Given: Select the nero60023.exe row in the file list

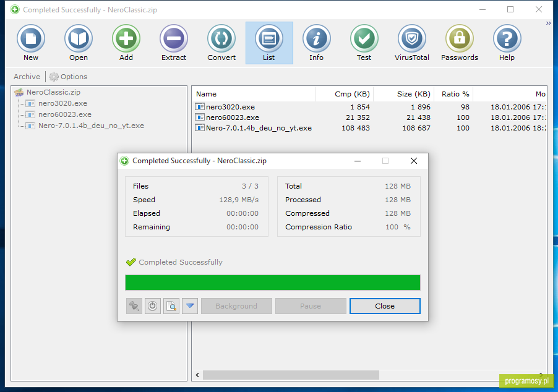Looking at the screenshot, I should tap(370, 117).
